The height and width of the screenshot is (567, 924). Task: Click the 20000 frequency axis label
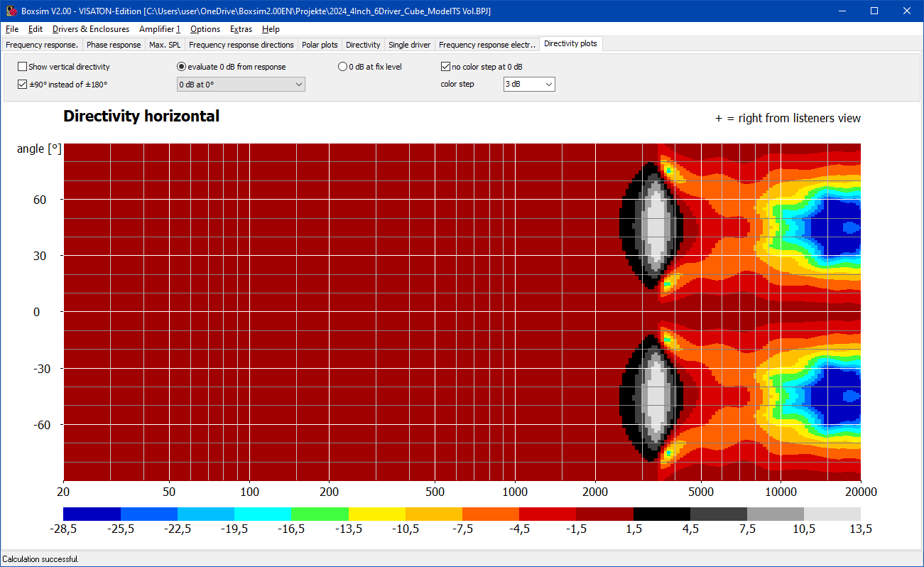860,492
